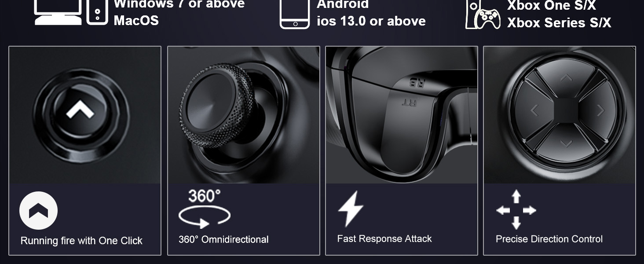Click the textured joystick thumbstick photo

click(x=243, y=115)
